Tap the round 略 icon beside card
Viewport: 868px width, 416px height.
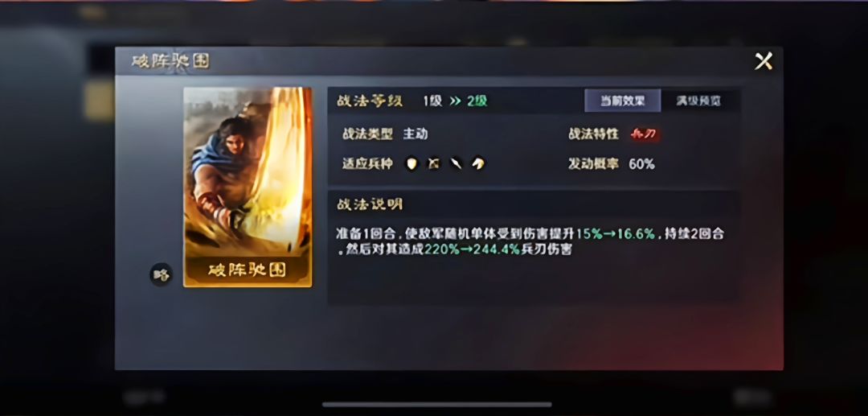pos(161,274)
